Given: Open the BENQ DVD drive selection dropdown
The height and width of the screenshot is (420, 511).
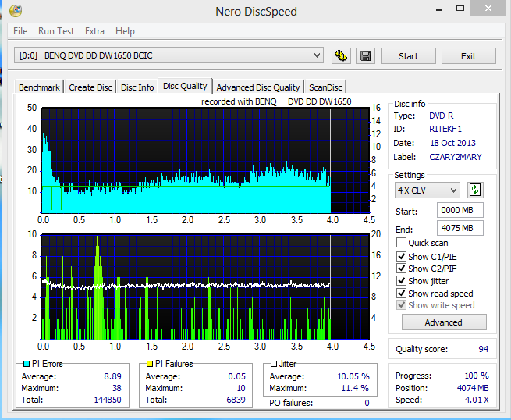Looking at the screenshot, I should (x=169, y=55).
